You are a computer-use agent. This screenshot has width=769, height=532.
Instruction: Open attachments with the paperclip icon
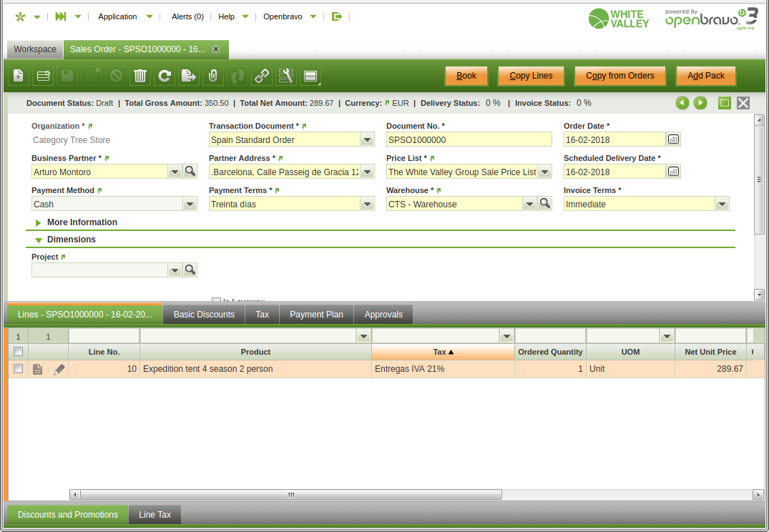(212, 76)
